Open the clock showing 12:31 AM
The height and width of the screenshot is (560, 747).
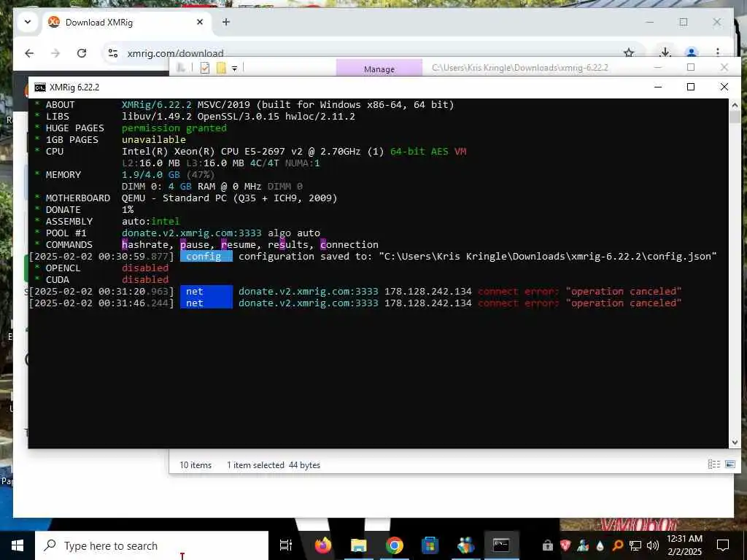point(684,545)
